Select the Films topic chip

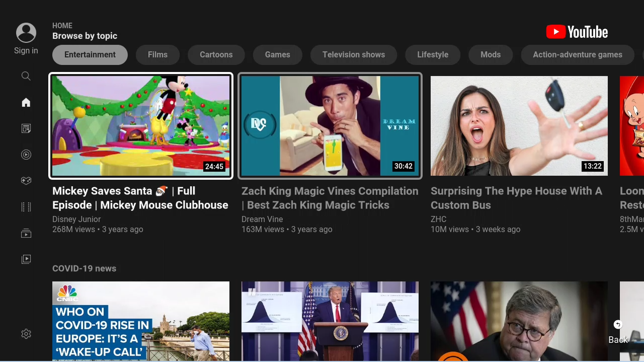[157, 55]
